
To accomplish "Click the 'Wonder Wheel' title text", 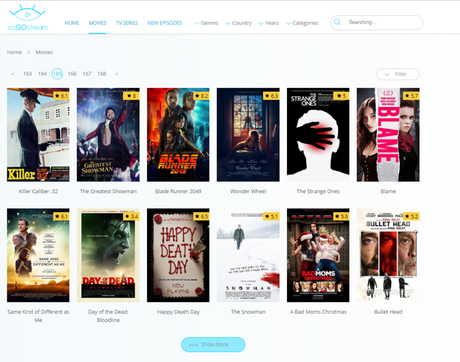I will click(x=248, y=191).
